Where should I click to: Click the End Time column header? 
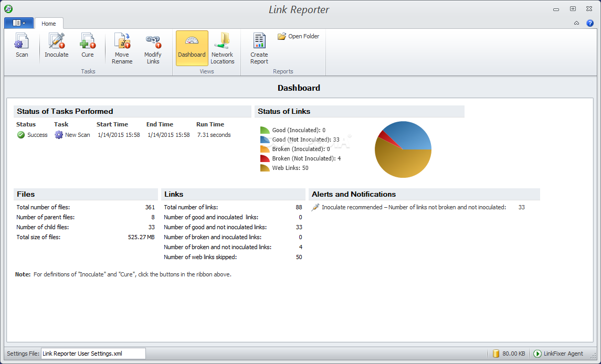[x=160, y=124]
